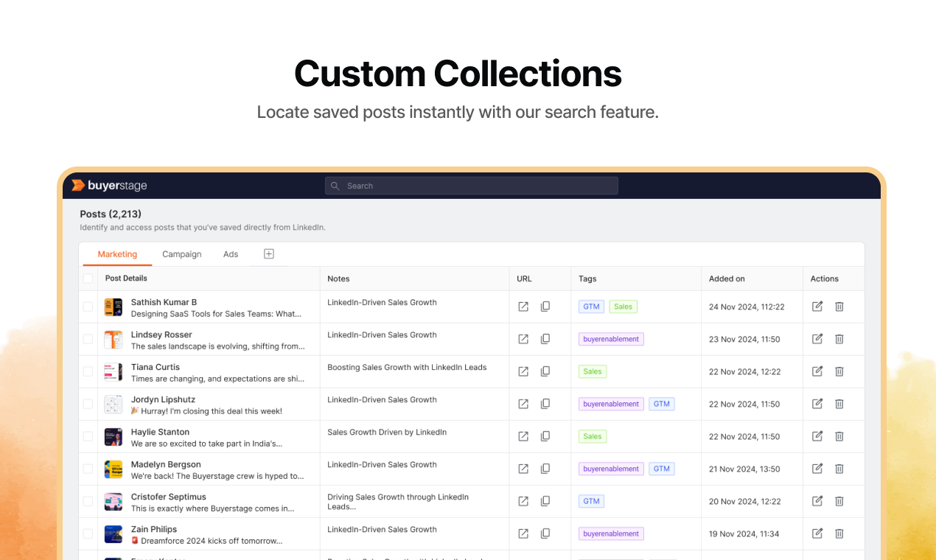Edit the Zain Philips post entry
The width and height of the screenshot is (936, 560).
tap(817, 533)
